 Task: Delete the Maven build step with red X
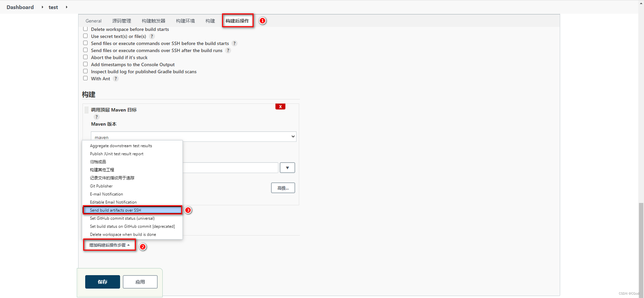click(x=280, y=107)
